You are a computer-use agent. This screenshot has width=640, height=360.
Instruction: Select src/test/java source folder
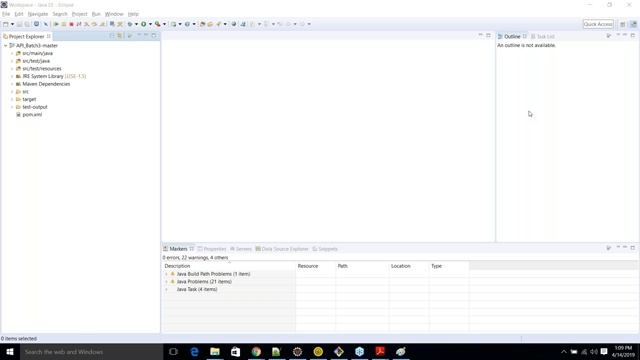pos(36,61)
